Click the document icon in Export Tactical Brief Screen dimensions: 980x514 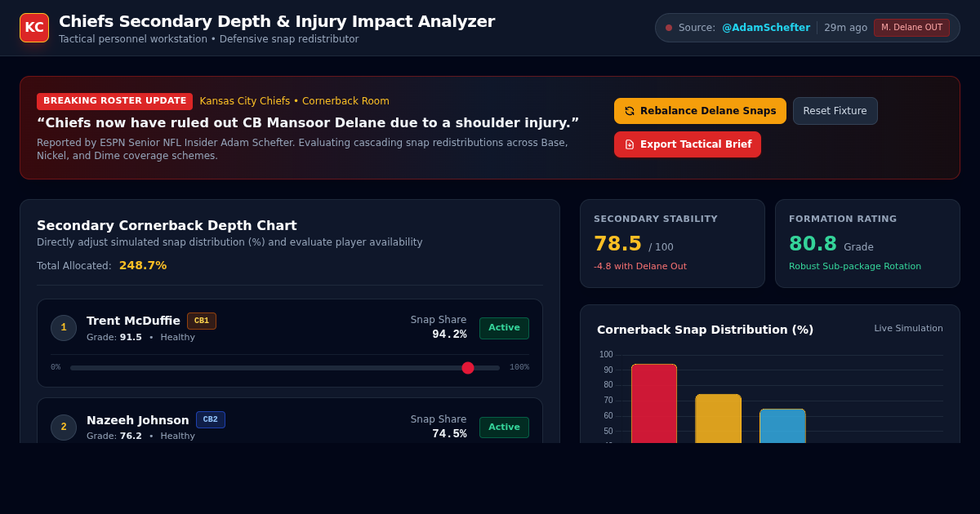(x=630, y=144)
